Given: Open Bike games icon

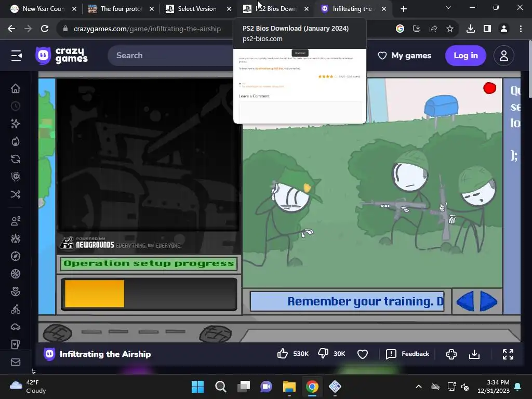Looking at the screenshot, I should pos(15,309).
